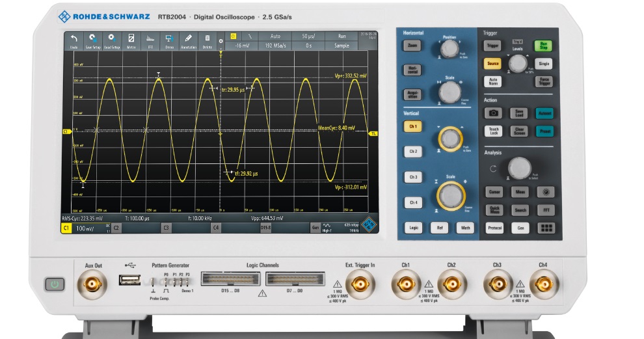Screen dimensions: 644x339
Task: Push the Ref button
Action: click(x=440, y=228)
